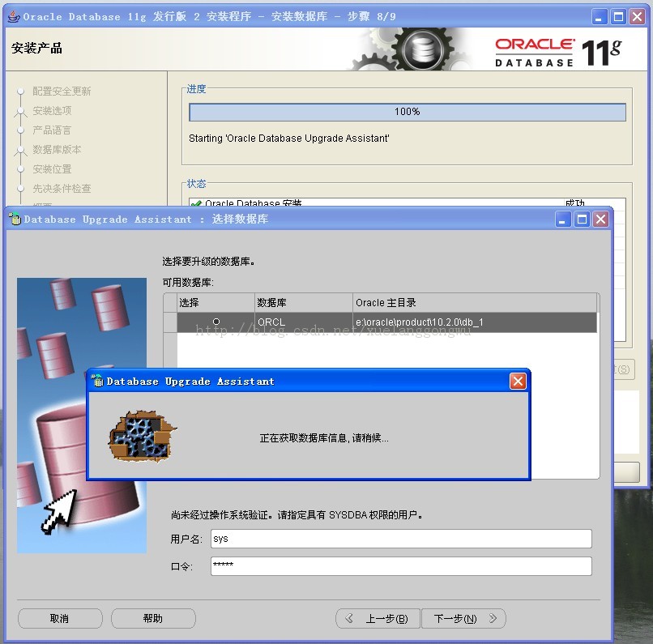The width and height of the screenshot is (653, 644).
Task: Maximize the Database Upgrade Assistant 选择数据库 window
Action: pos(582,219)
